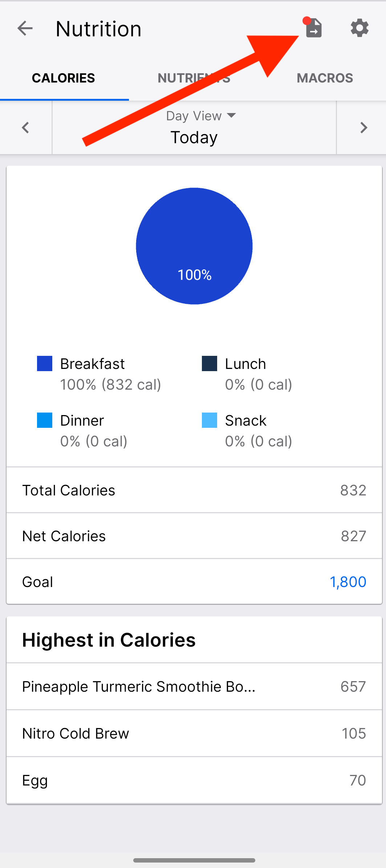
Task: Tap the 100% calories pie chart
Action: tap(194, 246)
